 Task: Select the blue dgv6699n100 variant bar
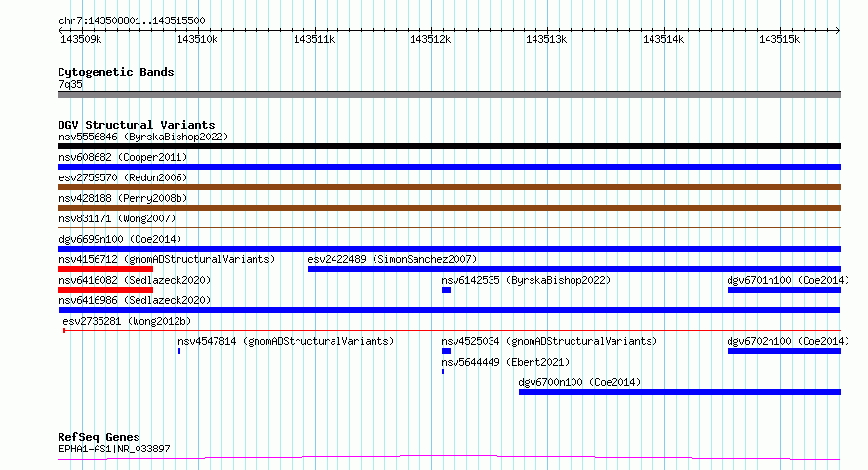449,249
